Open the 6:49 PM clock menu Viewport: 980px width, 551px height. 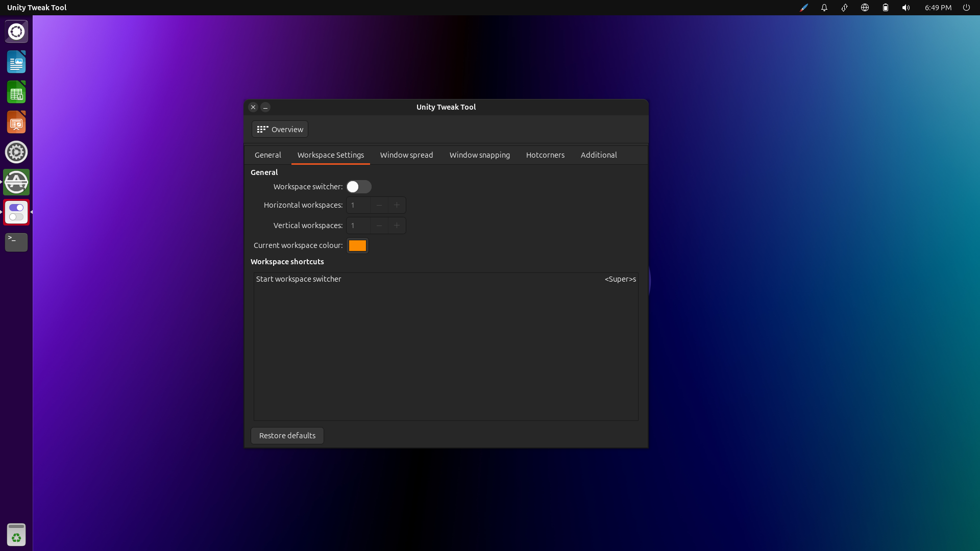tap(938, 8)
